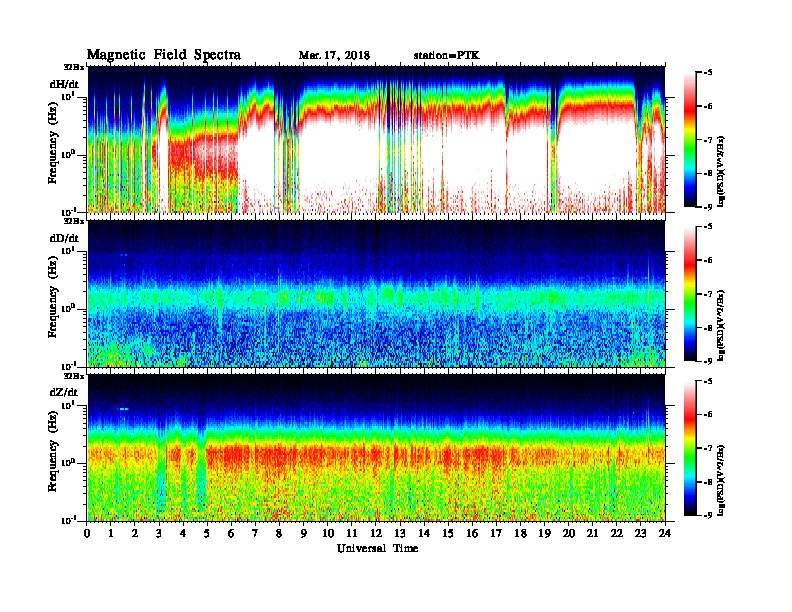The image size is (792, 612).
Task: Click the hour 4 tick label on time axis
Action: click(183, 533)
